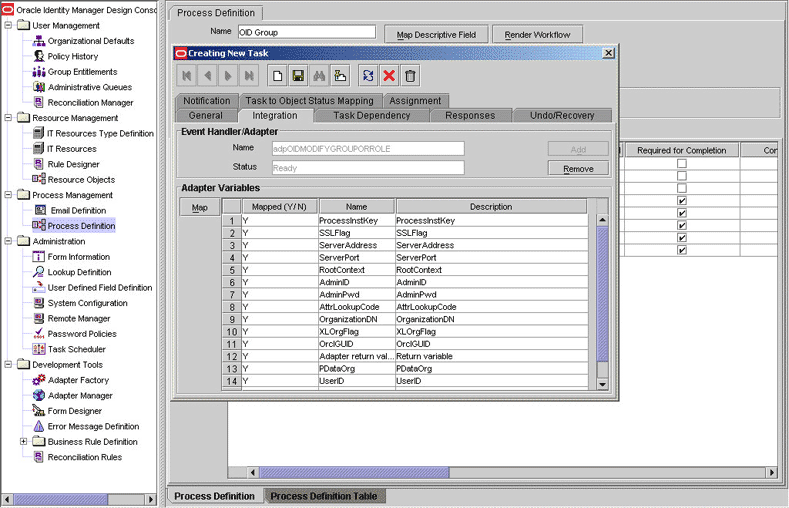Image resolution: width=789 pixels, height=508 pixels.
Task: Open Password Policies
Action: [82, 334]
